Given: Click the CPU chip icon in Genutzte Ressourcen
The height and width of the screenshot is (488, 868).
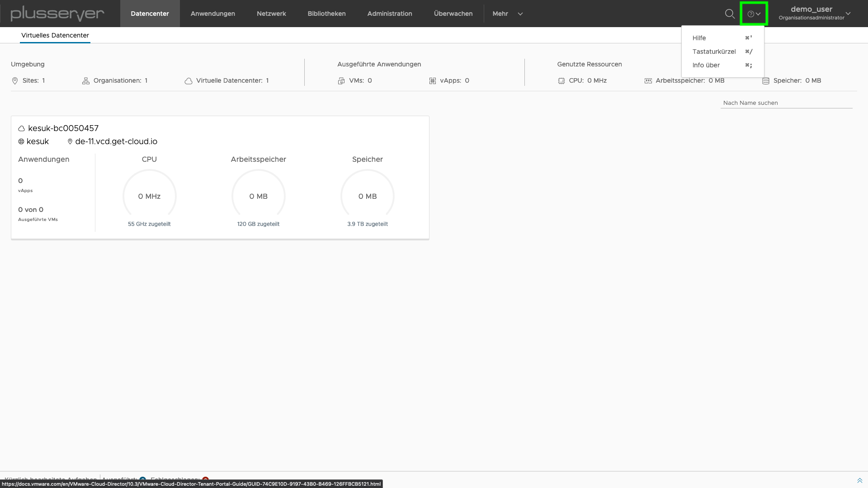Looking at the screenshot, I should click(x=561, y=80).
